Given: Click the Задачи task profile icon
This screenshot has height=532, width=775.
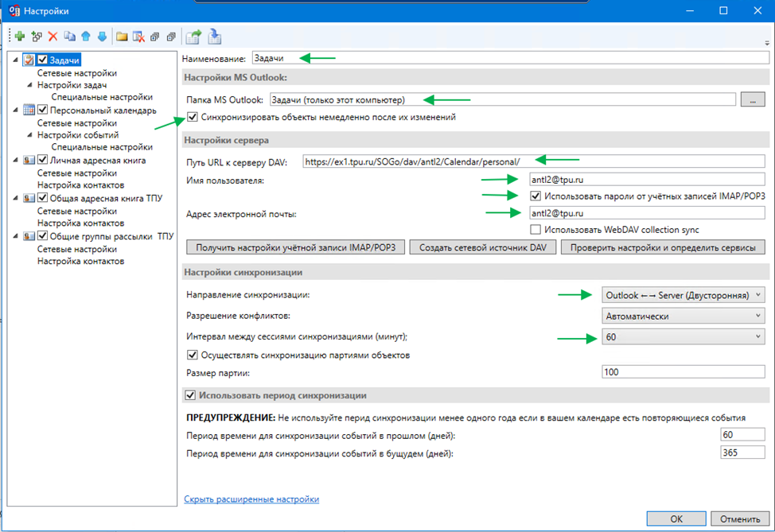Looking at the screenshot, I should click(29, 60).
